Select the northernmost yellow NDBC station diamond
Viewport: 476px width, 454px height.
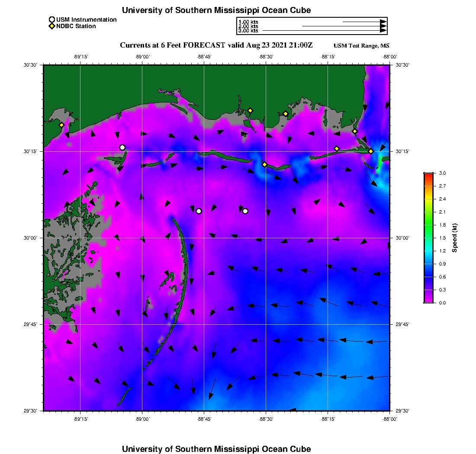coord(250,110)
